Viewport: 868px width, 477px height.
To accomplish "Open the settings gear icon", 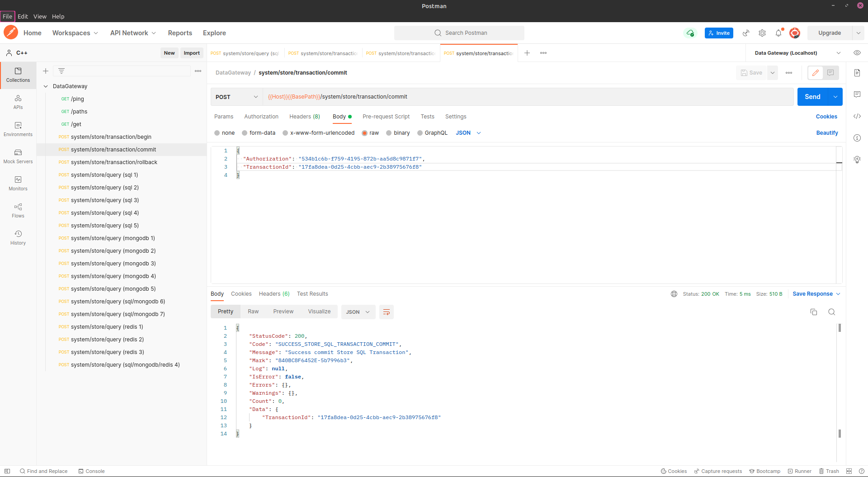I will pyautogui.click(x=762, y=33).
